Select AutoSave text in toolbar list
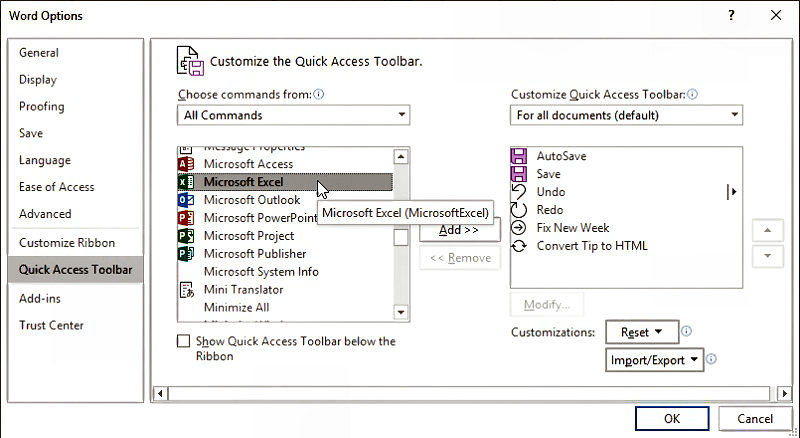Image resolution: width=800 pixels, height=438 pixels. point(561,156)
